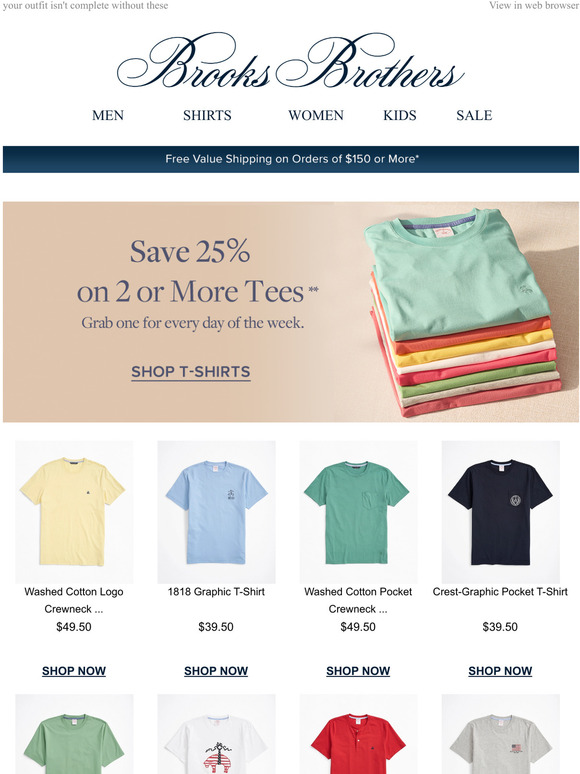
Task: Click the SHOP T-SHIRTS link
Action: [x=191, y=372]
